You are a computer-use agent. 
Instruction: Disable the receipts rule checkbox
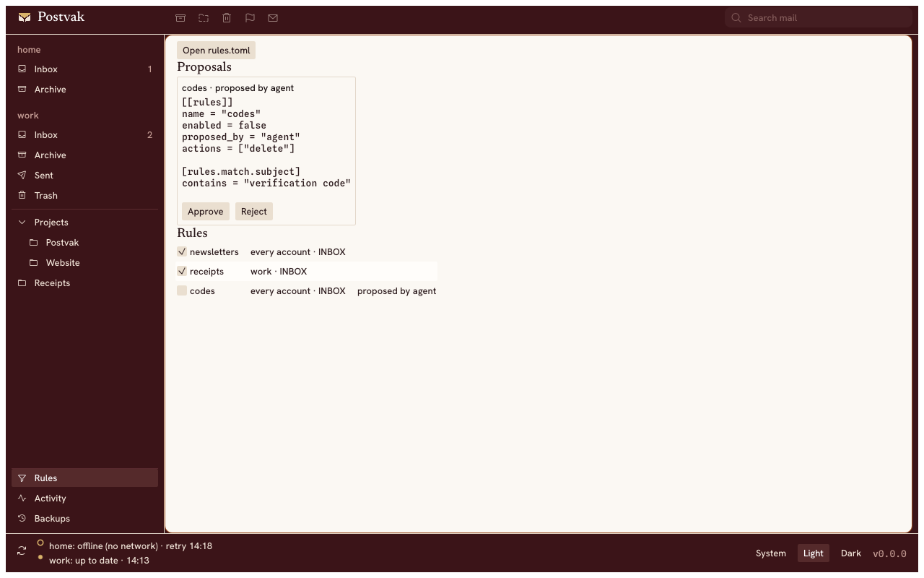(x=182, y=271)
